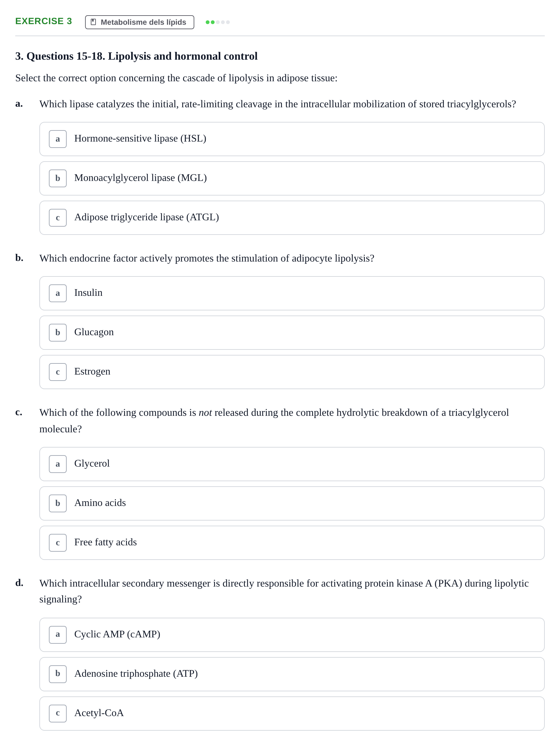Choose the Glucagon answer option
560x751 pixels.
(292, 332)
